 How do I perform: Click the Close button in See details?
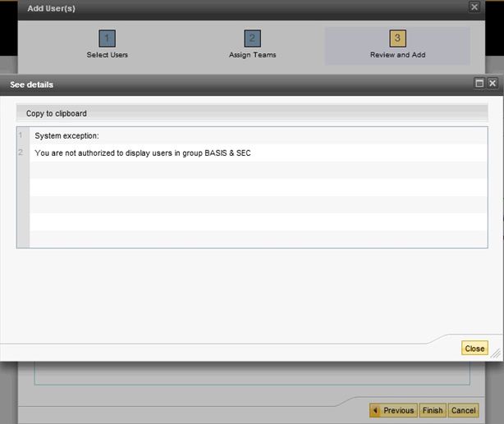474,349
